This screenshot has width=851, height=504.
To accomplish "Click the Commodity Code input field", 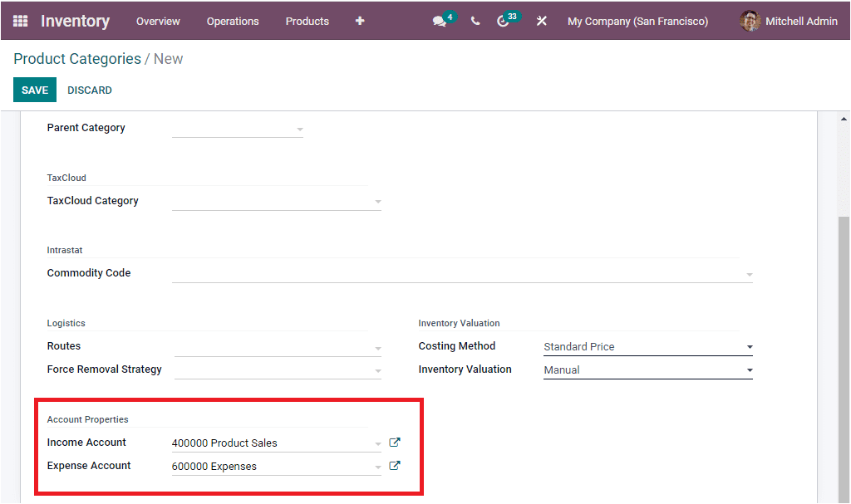I will [457, 275].
